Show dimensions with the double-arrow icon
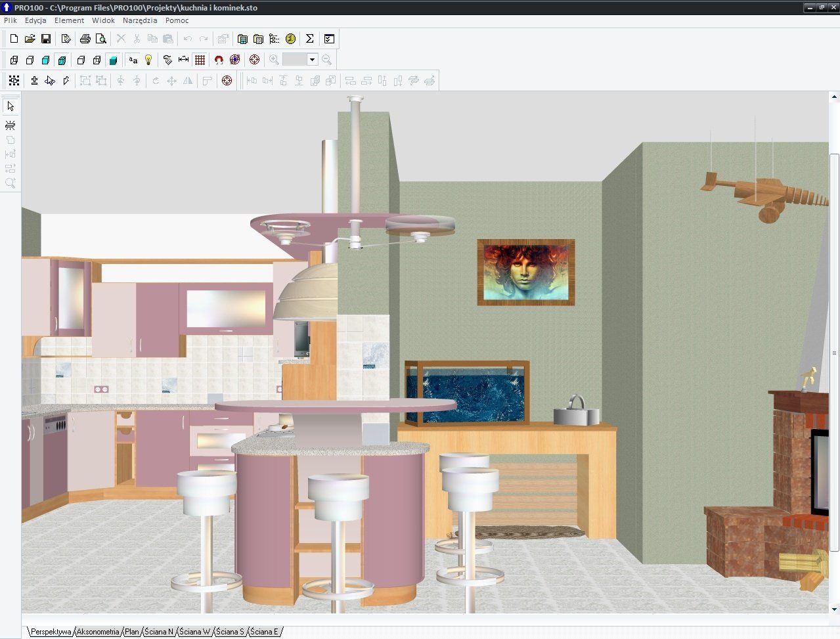This screenshot has width=840, height=639. point(183,60)
